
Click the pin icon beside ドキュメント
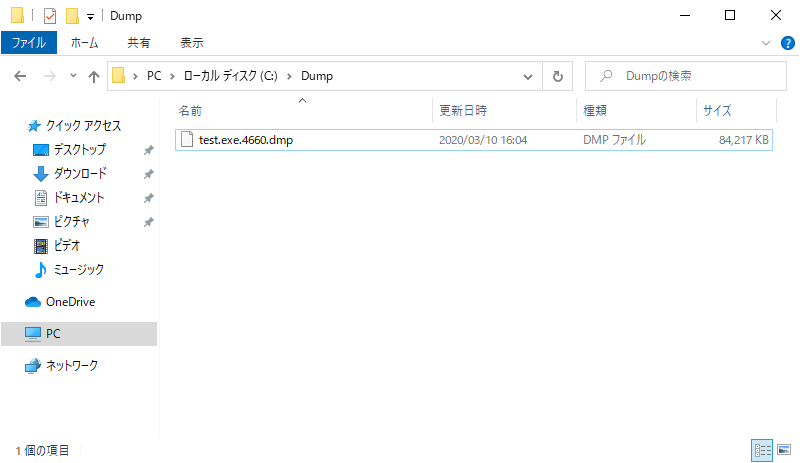(x=148, y=198)
